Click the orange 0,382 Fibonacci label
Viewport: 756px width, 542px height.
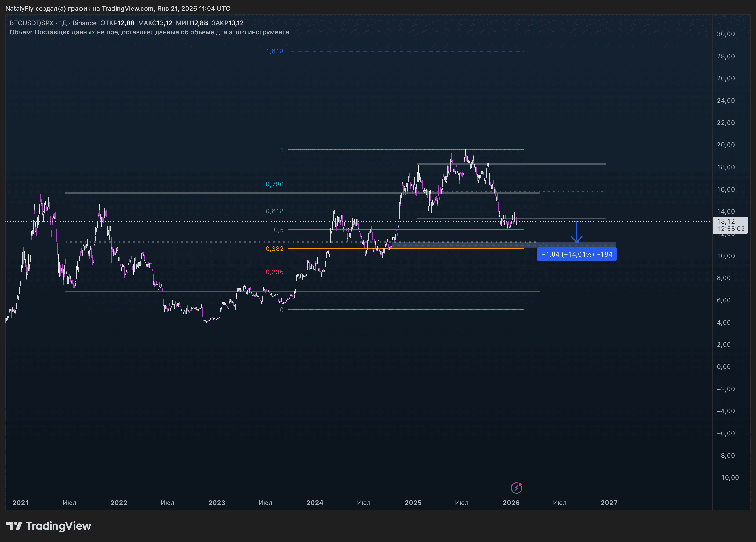(x=274, y=249)
